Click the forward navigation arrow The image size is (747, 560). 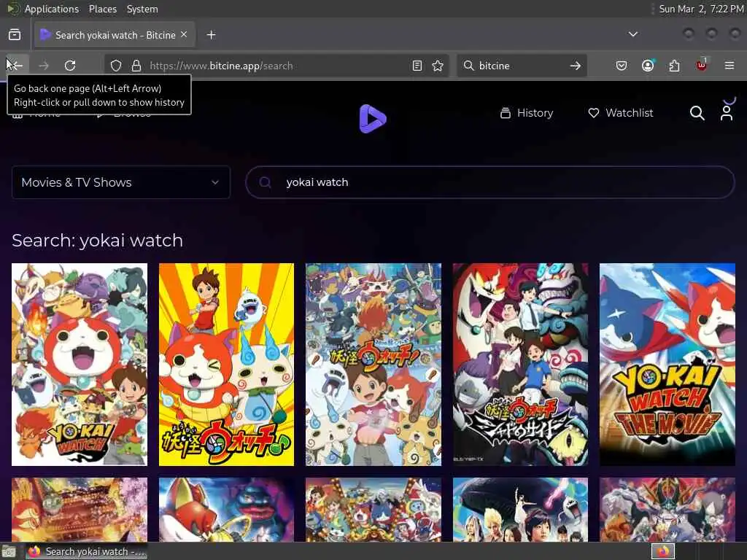click(x=43, y=66)
